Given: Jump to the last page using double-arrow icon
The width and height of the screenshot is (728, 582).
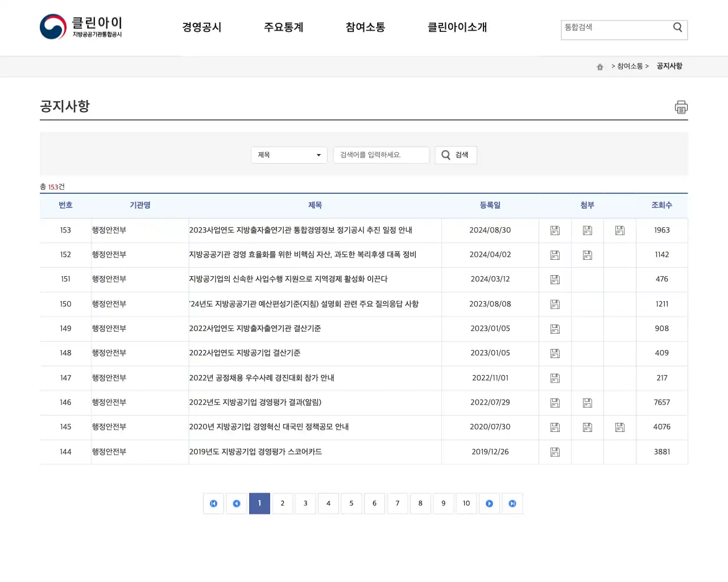Looking at the screenshot, I should [512, 504].
